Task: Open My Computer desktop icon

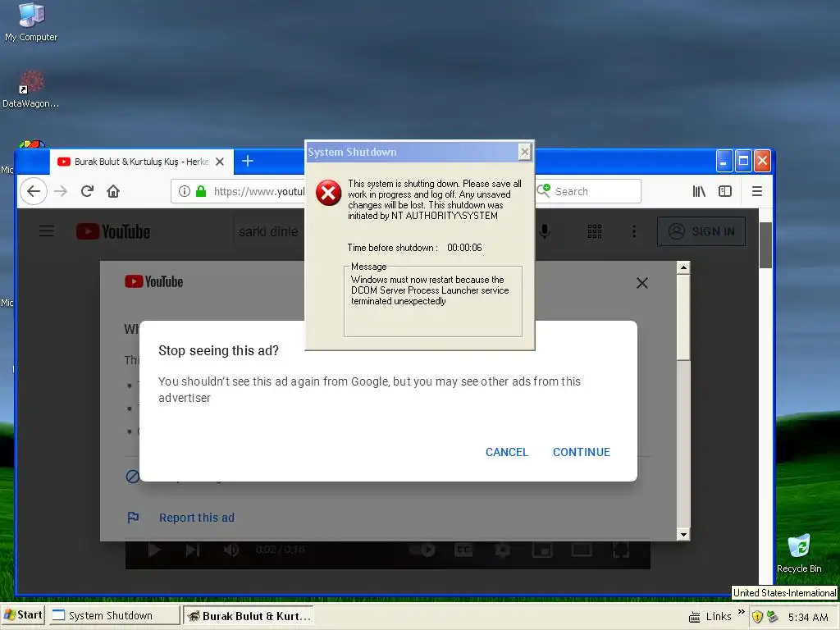Action: (31, 21)
